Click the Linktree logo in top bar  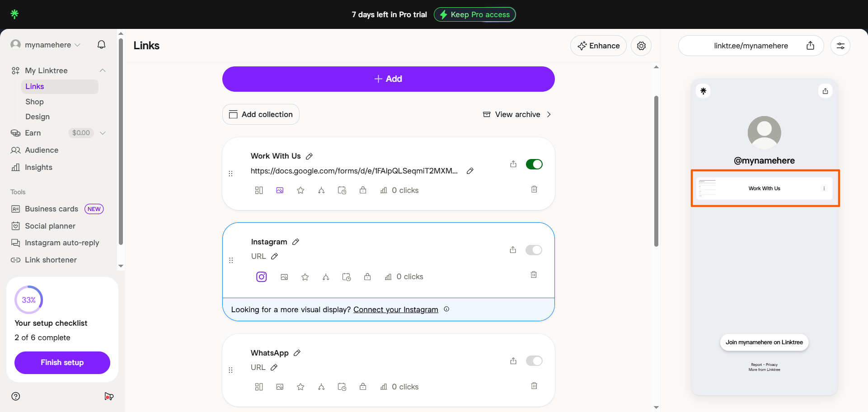coord(14,14)
